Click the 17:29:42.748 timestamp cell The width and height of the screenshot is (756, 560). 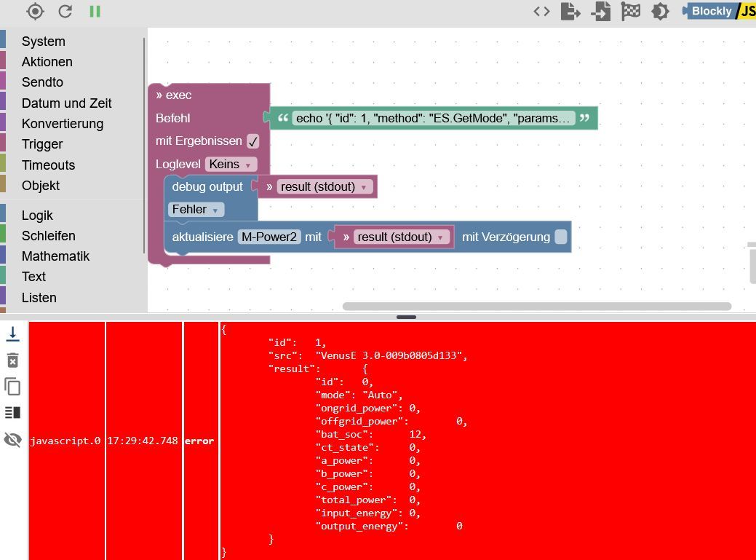143,441
